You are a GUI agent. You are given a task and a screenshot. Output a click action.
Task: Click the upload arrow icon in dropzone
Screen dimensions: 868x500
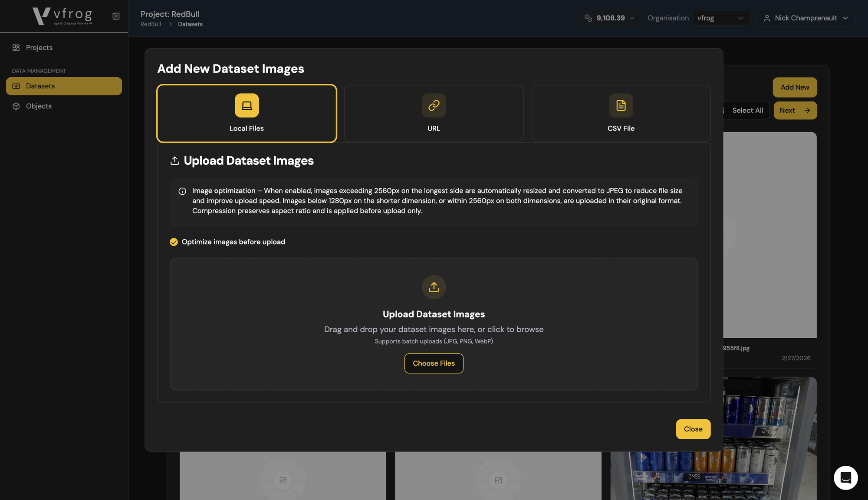tap(434, 287)
